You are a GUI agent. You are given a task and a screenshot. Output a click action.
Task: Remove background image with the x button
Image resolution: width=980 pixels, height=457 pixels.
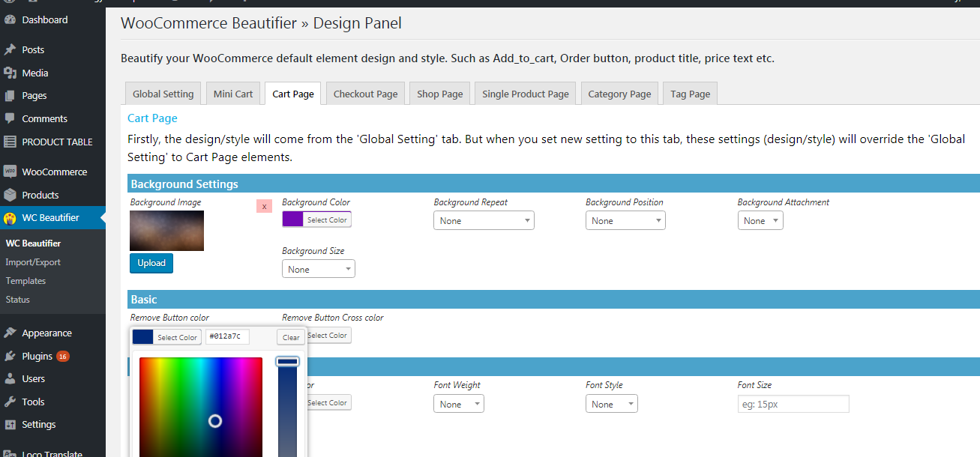coord(264,206)
